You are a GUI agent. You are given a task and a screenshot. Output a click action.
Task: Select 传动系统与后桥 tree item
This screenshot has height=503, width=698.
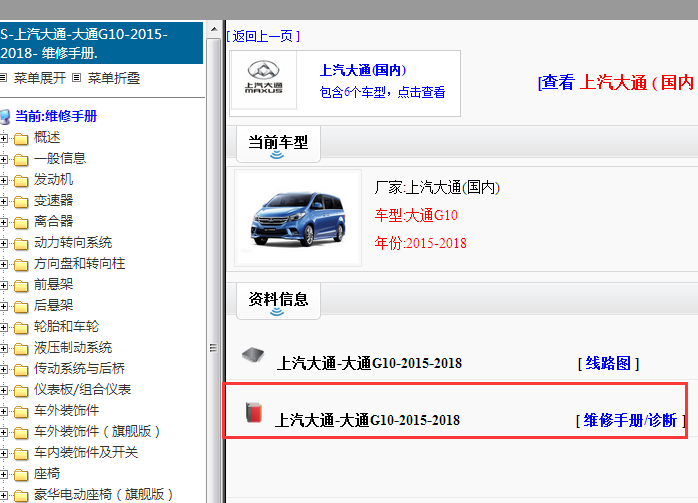(79, 369)
